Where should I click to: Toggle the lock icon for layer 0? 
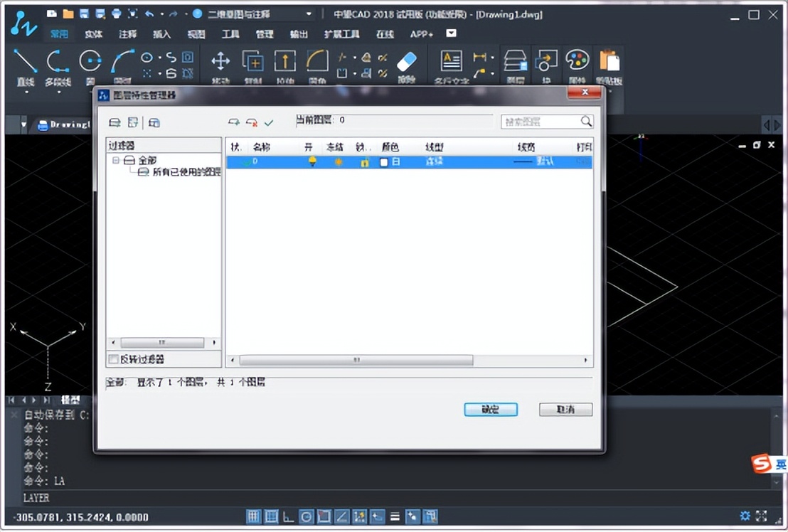click(x=364, y=162)
